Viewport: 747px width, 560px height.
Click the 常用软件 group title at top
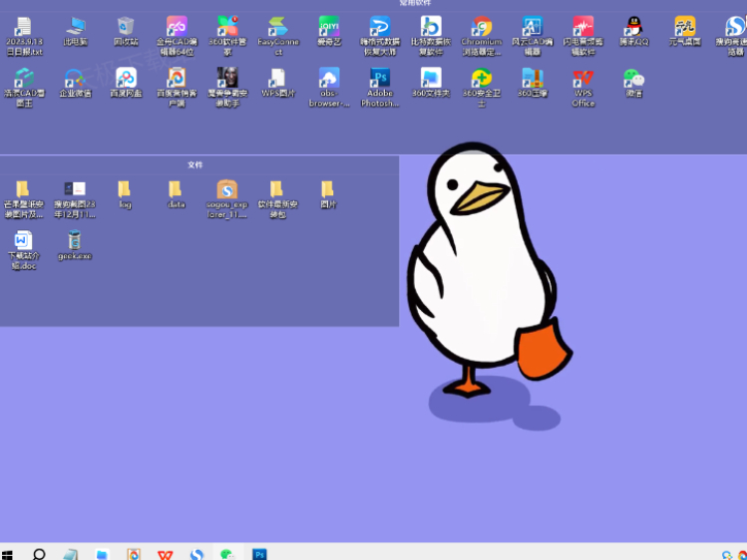[415, 3]
